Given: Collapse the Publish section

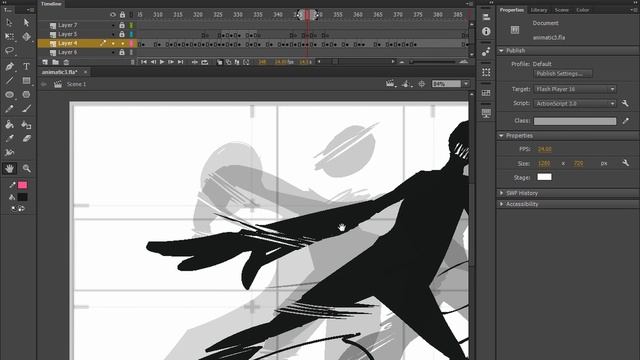Looking at the screenshot, I should click(x=501, y=51).
